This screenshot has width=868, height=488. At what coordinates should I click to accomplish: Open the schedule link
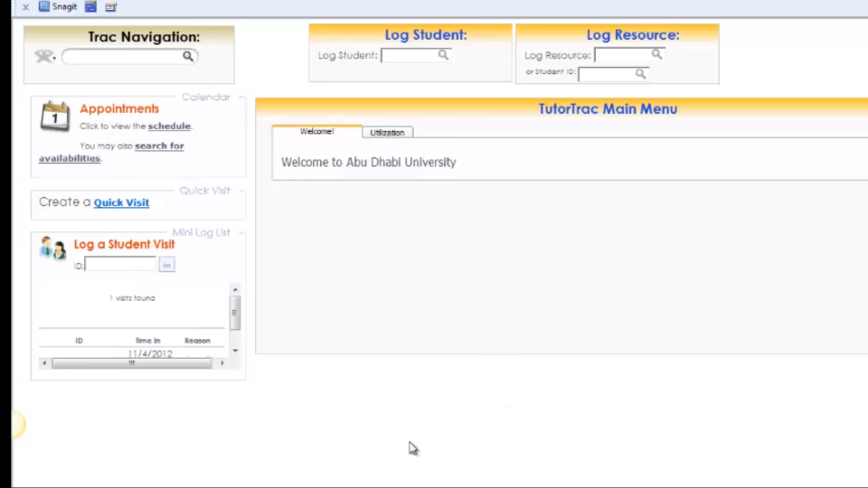tap(169, 127)
